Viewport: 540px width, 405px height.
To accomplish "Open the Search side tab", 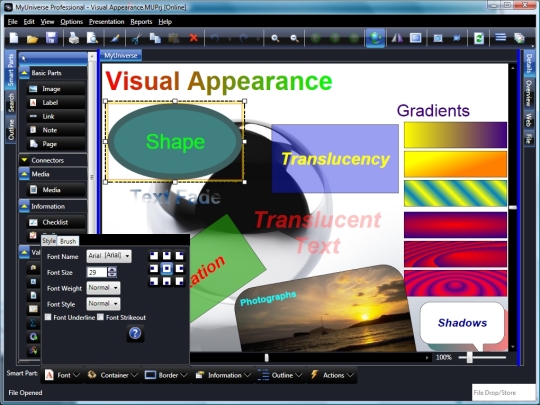I will pyautogui.click(x=11, y=102).
